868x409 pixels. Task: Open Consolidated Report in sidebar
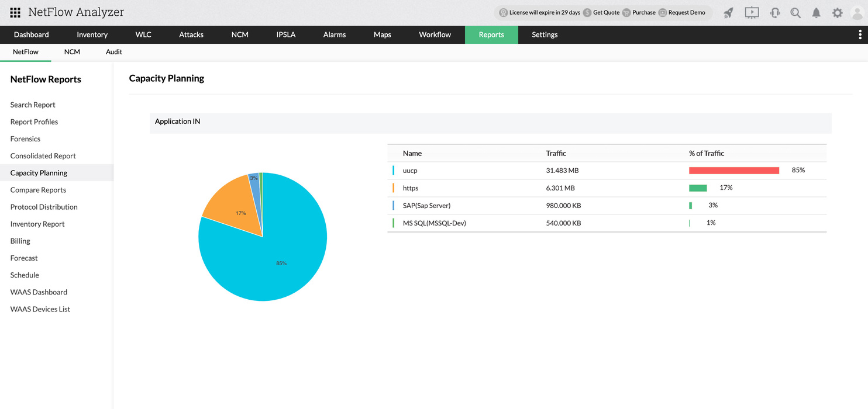pyautogui.click(x=43, y=155)
